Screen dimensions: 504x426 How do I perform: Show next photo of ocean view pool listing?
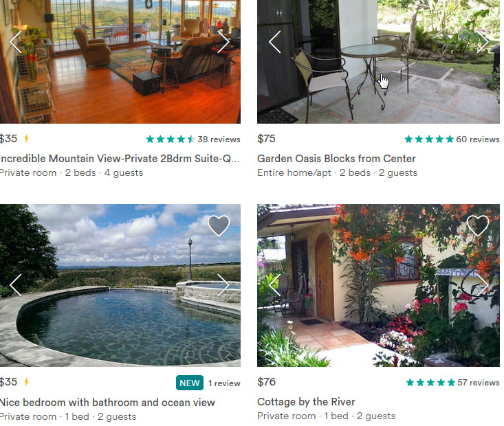(223, 285)
